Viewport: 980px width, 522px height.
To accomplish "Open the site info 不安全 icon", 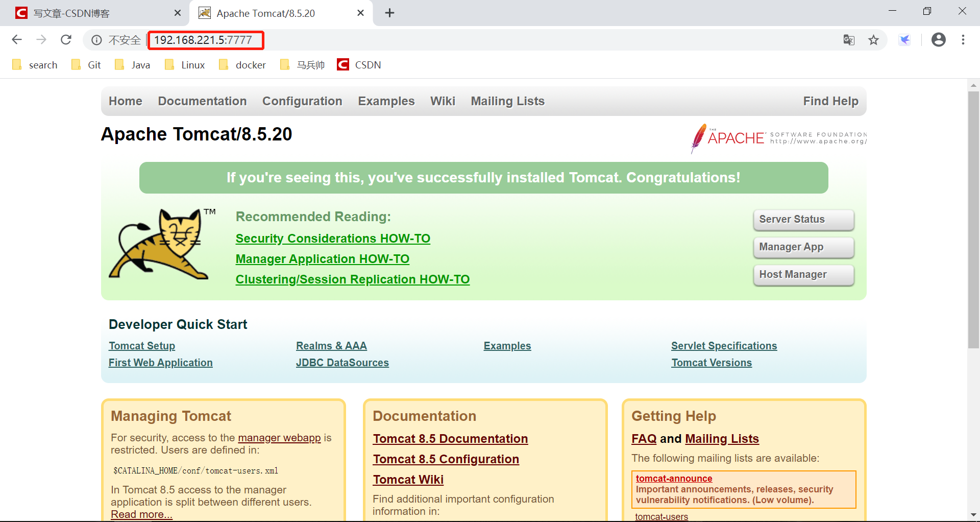I will point(96,40).
